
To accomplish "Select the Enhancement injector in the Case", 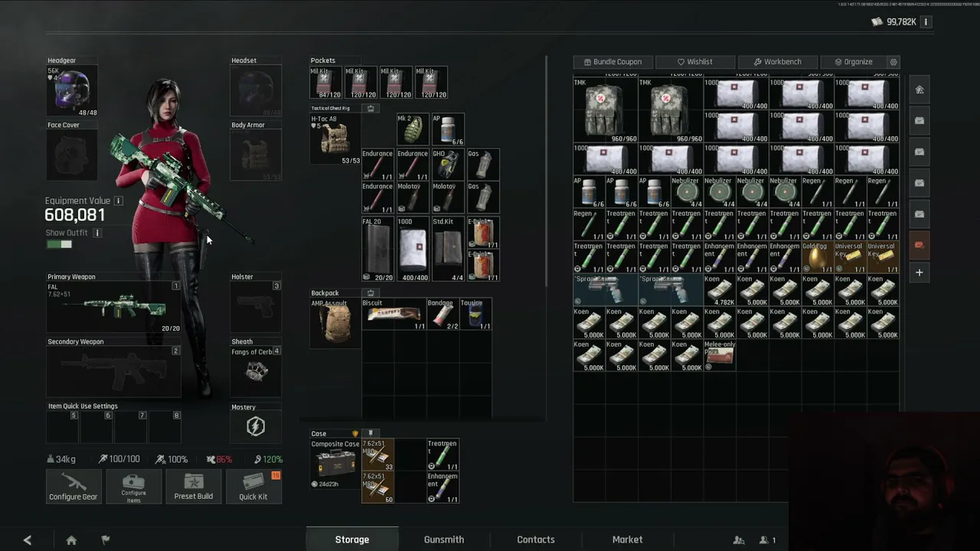I will (x=443, y=487).
